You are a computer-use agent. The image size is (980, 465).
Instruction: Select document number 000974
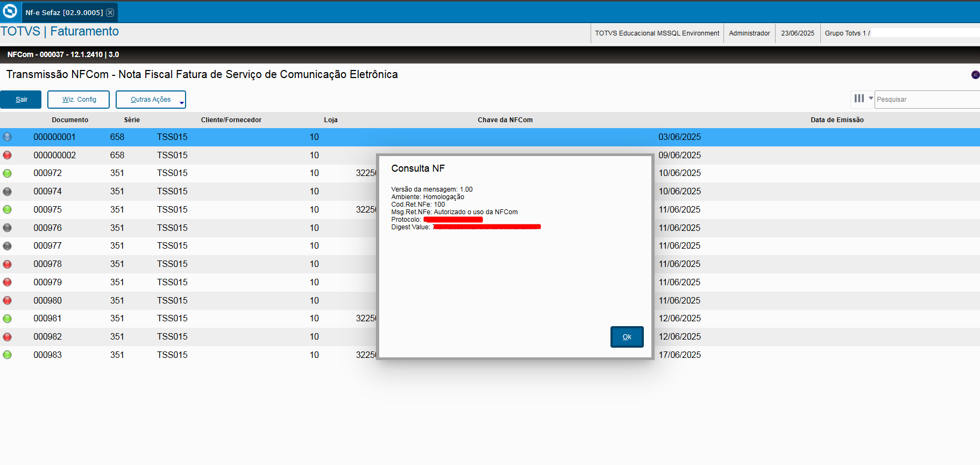[x=47, y=191]
